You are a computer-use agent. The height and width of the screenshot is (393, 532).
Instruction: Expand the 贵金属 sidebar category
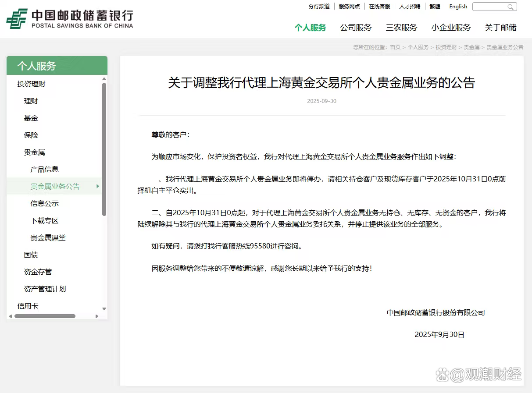click(35, 152)
